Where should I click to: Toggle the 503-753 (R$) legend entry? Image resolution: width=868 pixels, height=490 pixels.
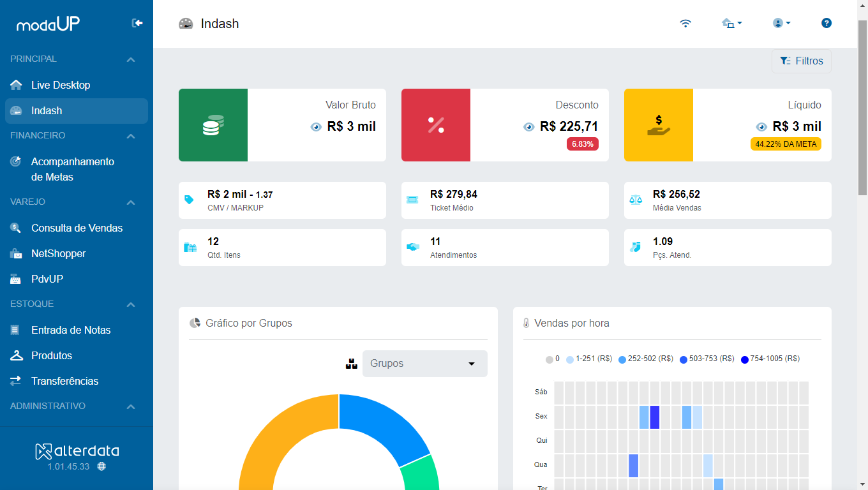coord(707,359)
